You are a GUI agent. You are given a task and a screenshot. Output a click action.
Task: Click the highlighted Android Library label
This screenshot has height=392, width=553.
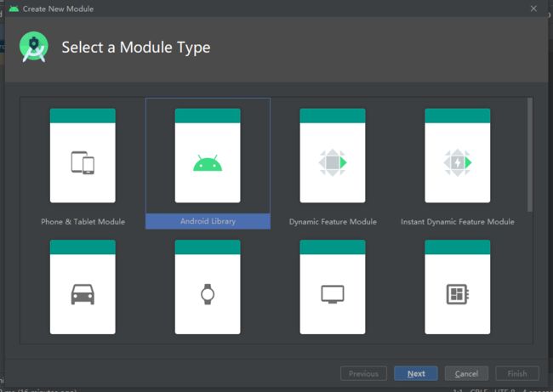208,221
